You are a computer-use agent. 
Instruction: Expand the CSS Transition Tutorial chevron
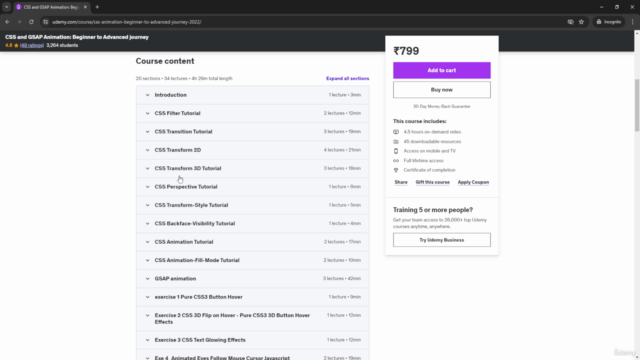(147, 132)
